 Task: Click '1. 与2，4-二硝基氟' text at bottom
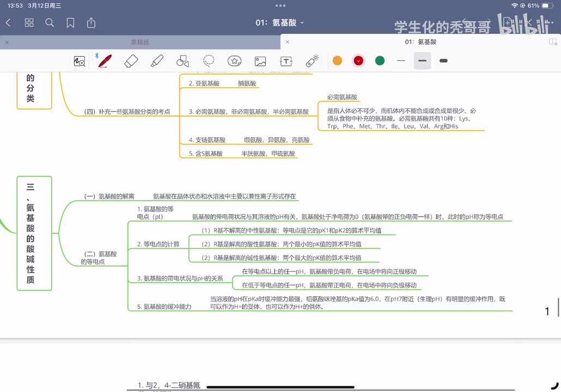169,385
